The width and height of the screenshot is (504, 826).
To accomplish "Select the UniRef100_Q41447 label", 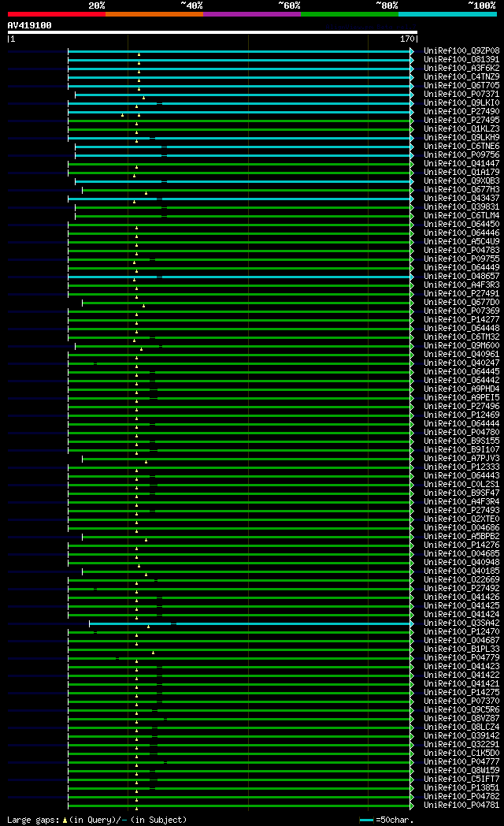I will (x=462, y=164).
